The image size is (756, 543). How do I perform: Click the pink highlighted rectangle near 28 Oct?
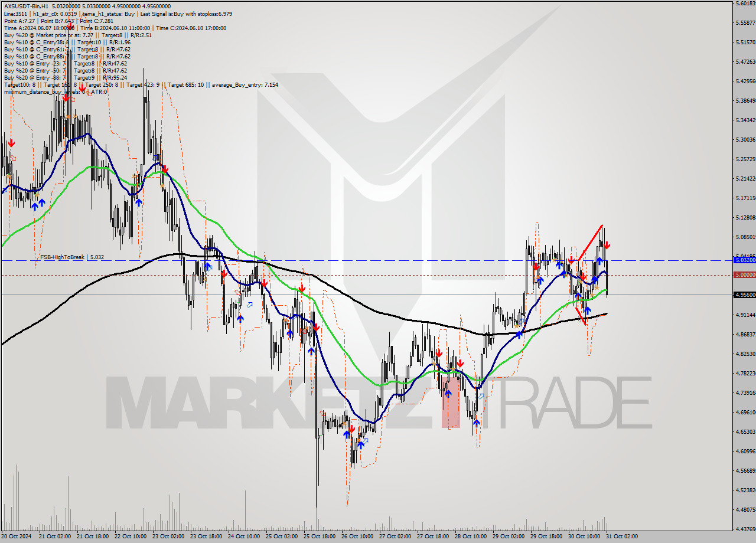(451, 402)
